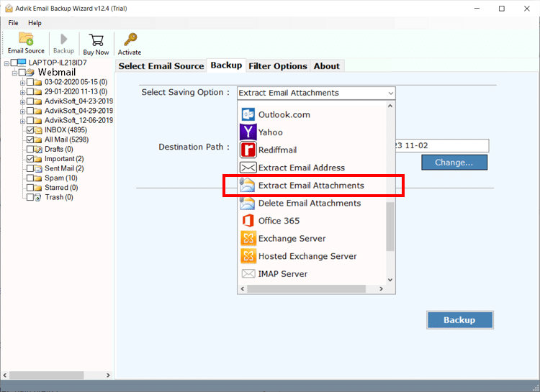The image size is (540, 392).
Task: Click the Backup toolbar play icon
Action: (x=63, y=39)
